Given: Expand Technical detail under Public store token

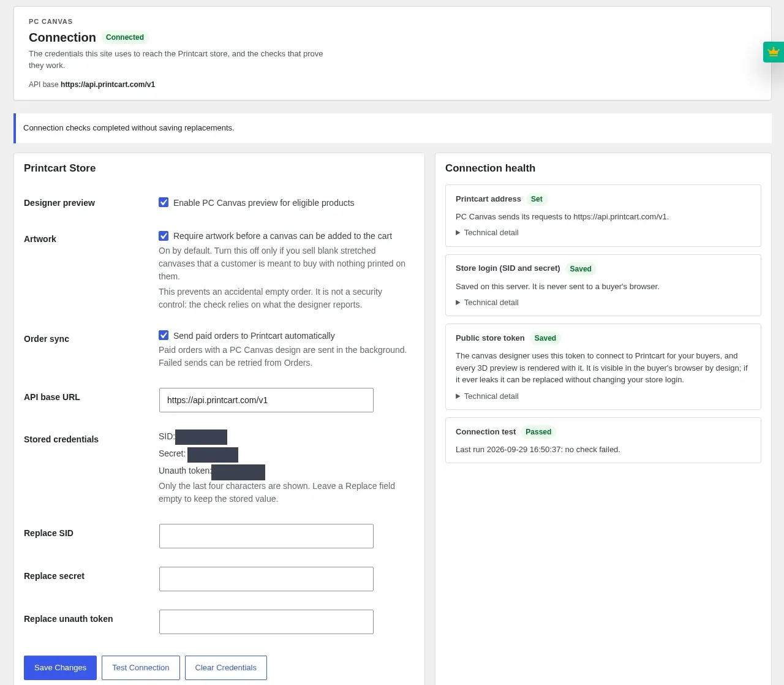Looking at the screenshot, I should click(x=487, y=396).
